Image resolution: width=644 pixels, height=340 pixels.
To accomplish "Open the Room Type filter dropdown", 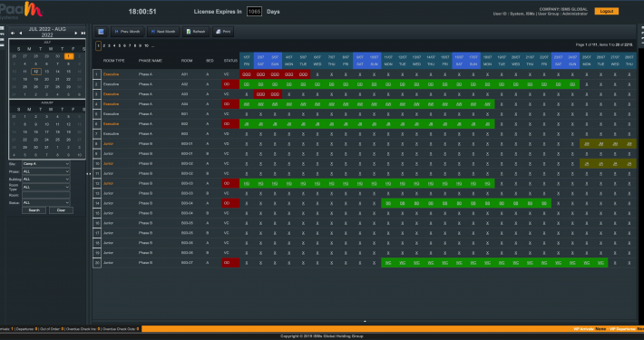I will pyautogui.click(x=45, y=187).
